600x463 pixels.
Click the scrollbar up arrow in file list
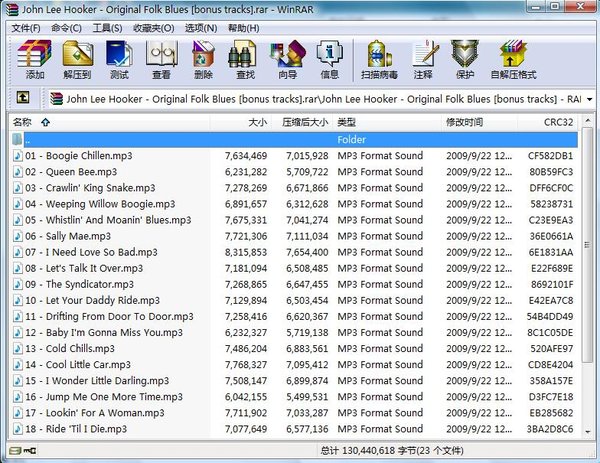(x=587, y=121)
